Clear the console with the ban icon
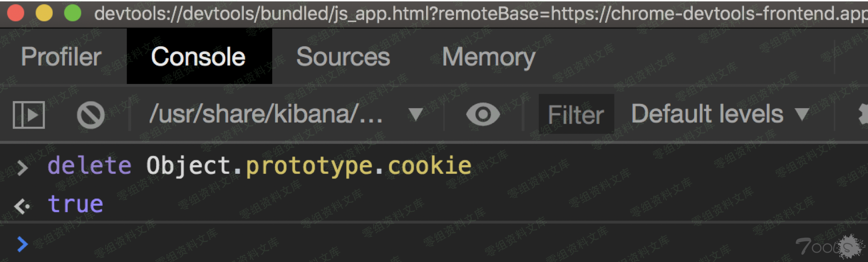This screenshot has width=868, height=262. (90, 115)
